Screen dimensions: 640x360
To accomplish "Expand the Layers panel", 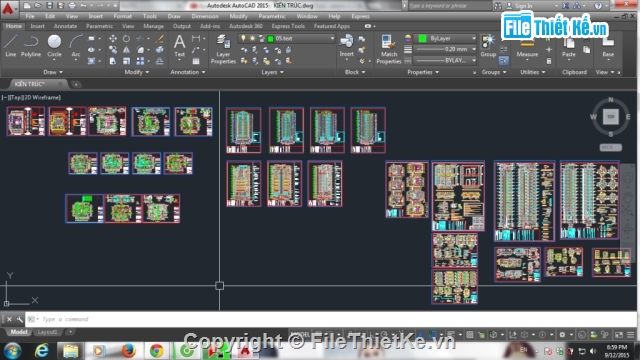I will 272,72.
